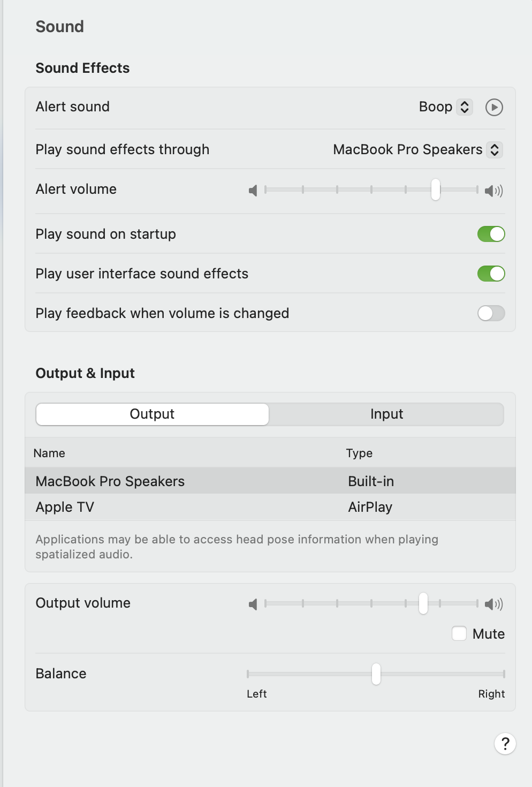Click the quiet speaker icon for Output volume
This screenshot has height=787, width=532.
pyautogui.click(x=253, y=604)
